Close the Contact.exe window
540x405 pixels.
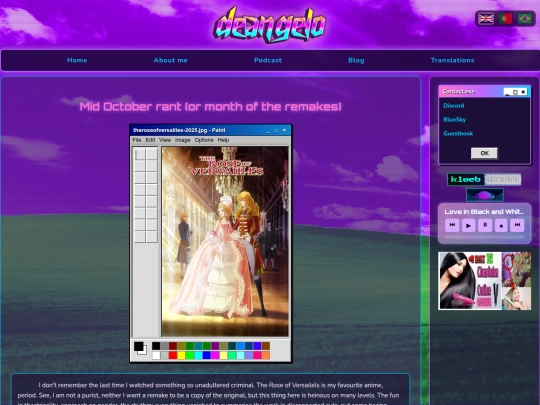point(523,92)
